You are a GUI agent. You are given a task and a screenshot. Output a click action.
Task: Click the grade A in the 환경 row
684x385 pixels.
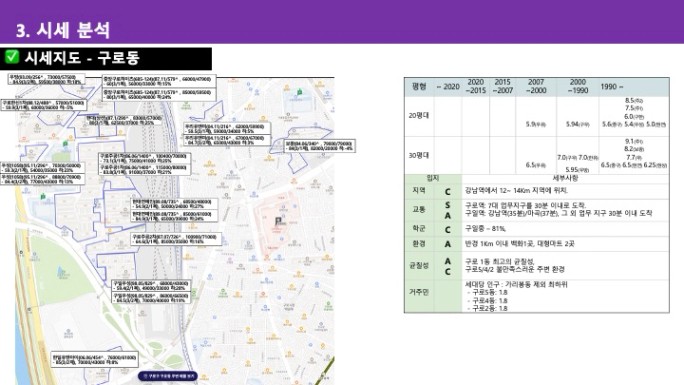pos(448,244)
